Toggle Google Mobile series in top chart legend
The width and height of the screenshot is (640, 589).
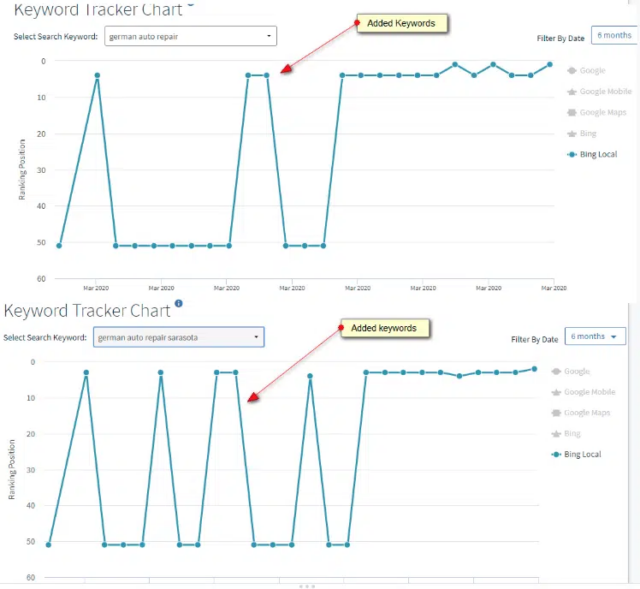pos(599,91)
